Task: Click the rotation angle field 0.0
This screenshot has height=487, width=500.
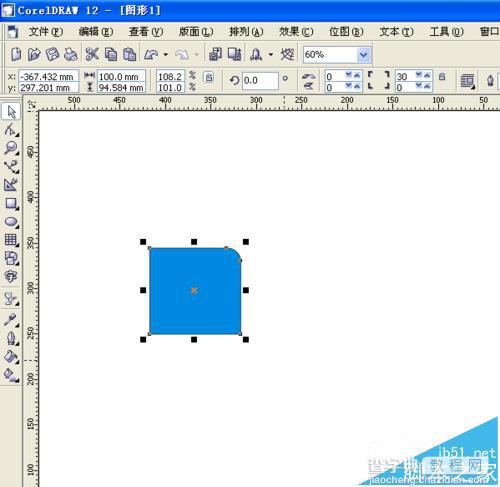Action: coord(260,81)
